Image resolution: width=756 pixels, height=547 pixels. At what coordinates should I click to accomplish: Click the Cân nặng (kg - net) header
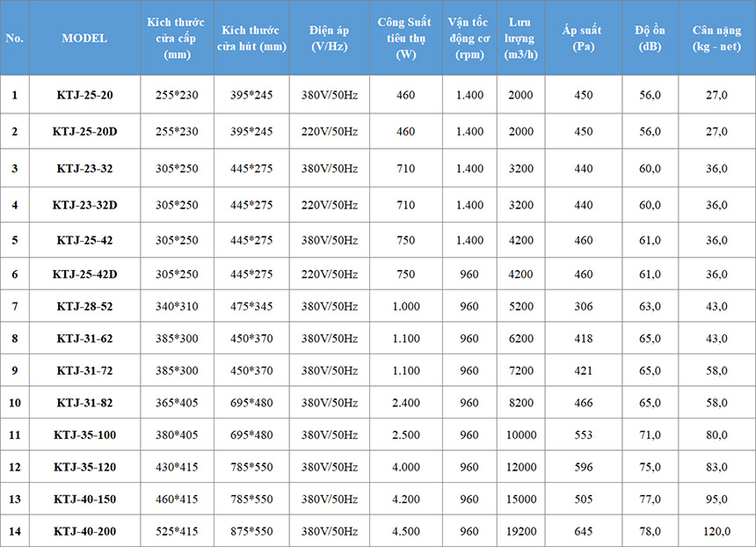716,38
